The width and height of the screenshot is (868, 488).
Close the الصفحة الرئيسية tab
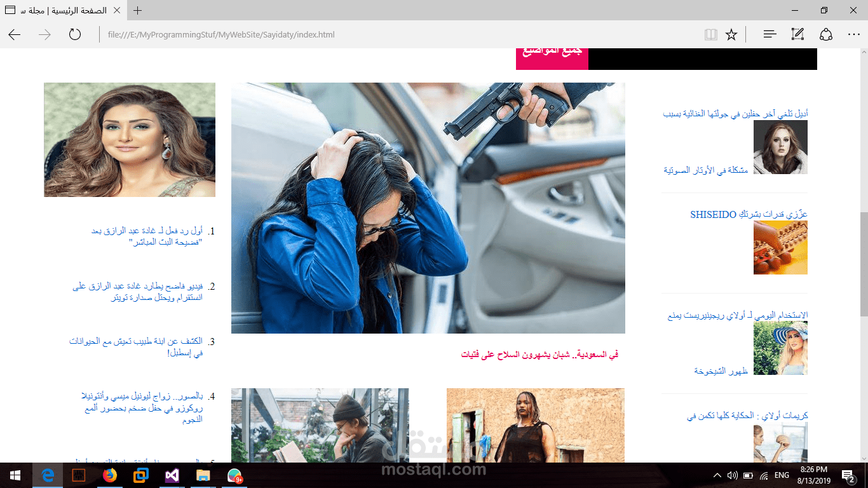[x=116, y=10]
